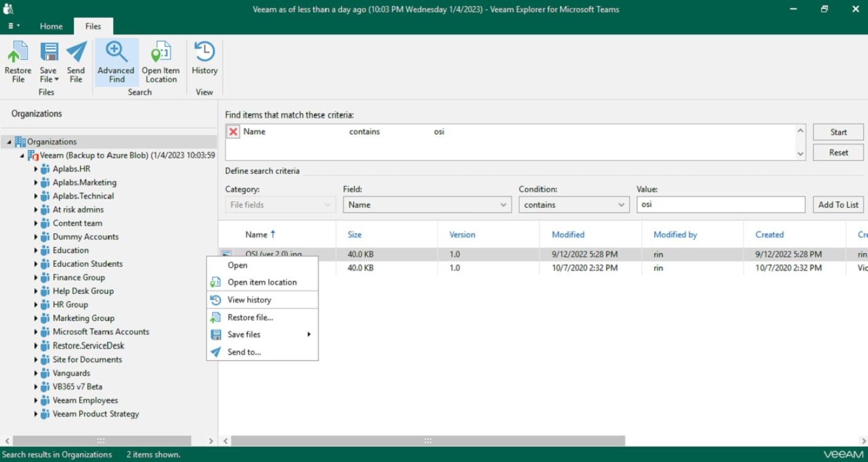Collapse the Veeam (Backup to Azure Blob) node
868x462 pixels.
tap(23, 156)
